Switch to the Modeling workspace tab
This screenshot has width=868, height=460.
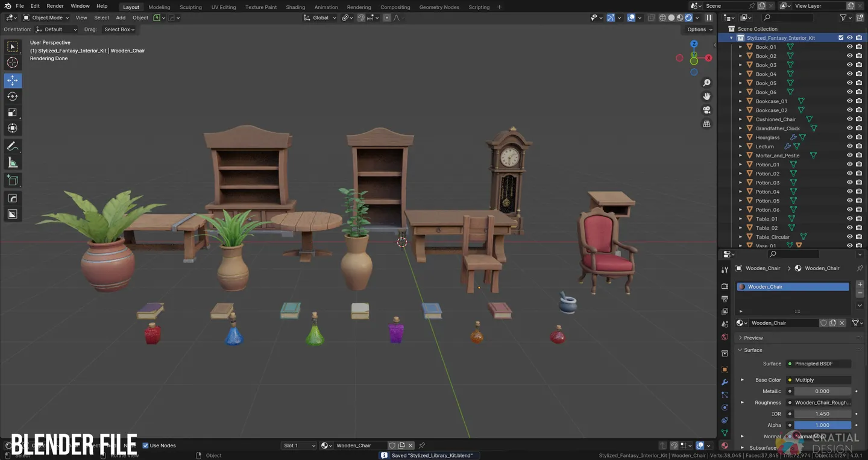pos(159,7)
